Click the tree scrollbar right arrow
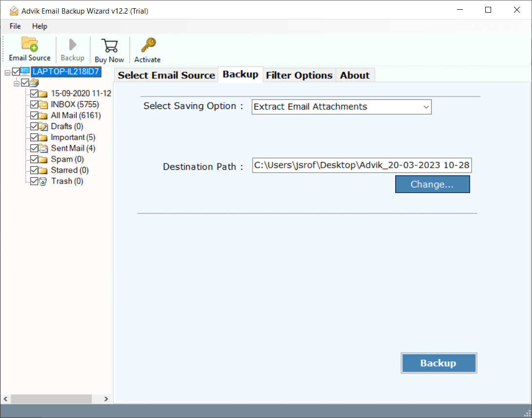 pyautogui.click(x=106, y=399)
